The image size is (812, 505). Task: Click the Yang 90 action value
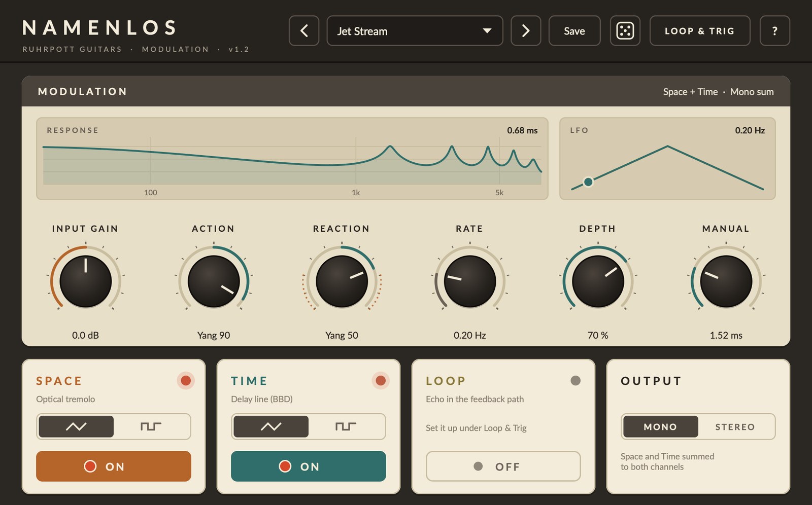point(214,335)
